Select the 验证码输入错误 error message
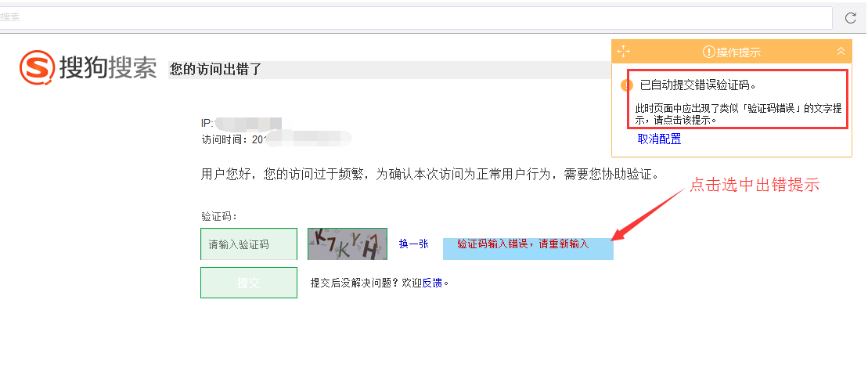This screenshot has height=379, width=868. [x=523, y=244]
